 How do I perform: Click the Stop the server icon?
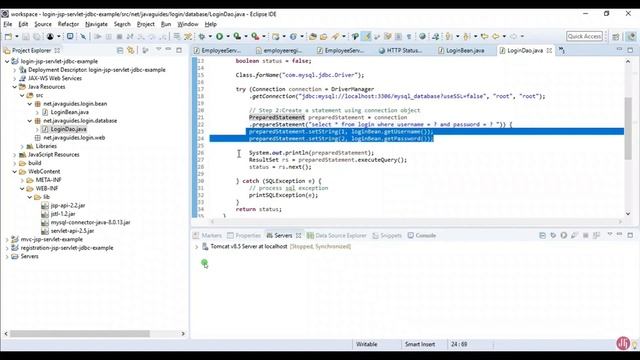(x=585, y=235)
